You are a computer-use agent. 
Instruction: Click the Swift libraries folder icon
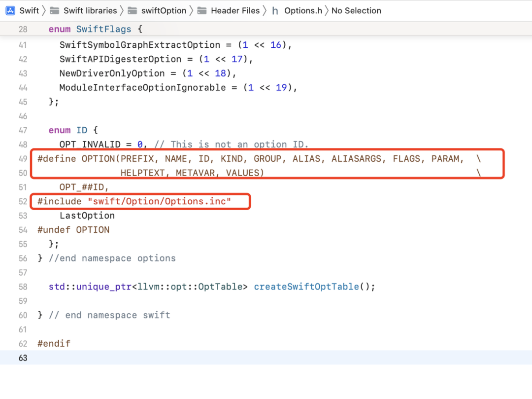(x=55, y=10)
